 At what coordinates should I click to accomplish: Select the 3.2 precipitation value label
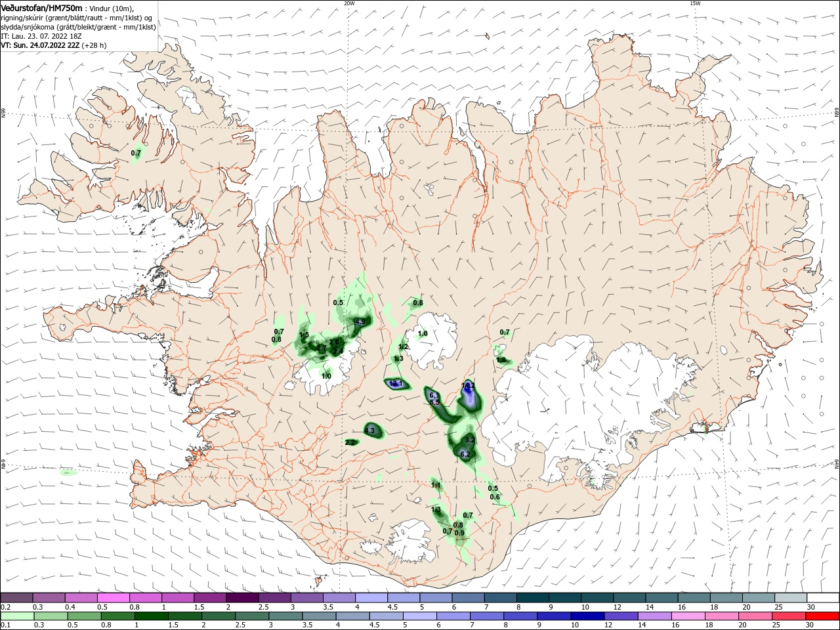469,440
